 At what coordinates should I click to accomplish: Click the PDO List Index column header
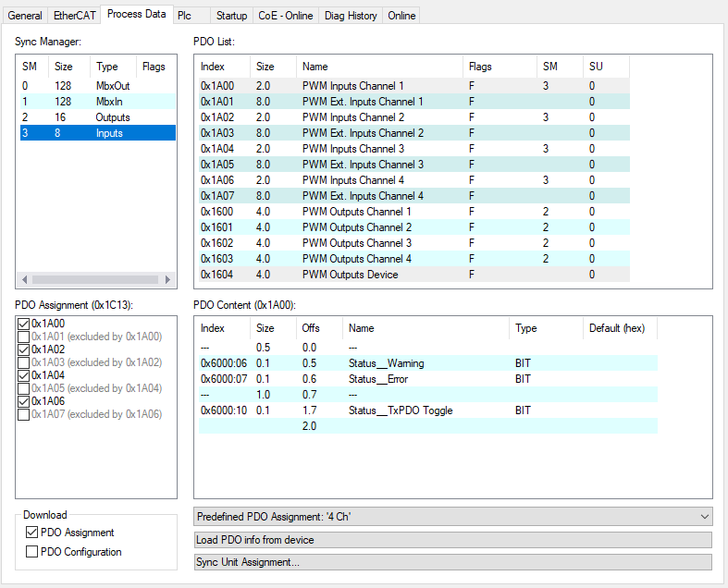224,67
